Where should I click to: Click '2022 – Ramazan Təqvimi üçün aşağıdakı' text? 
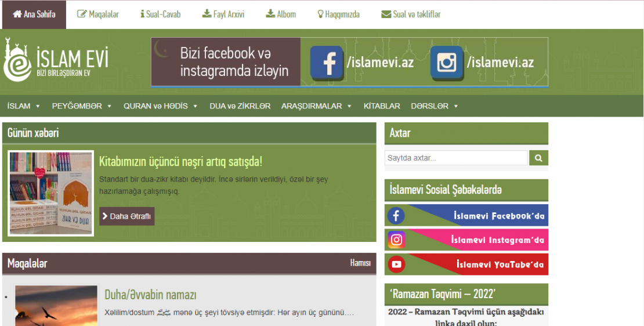[x=466, y=311]
